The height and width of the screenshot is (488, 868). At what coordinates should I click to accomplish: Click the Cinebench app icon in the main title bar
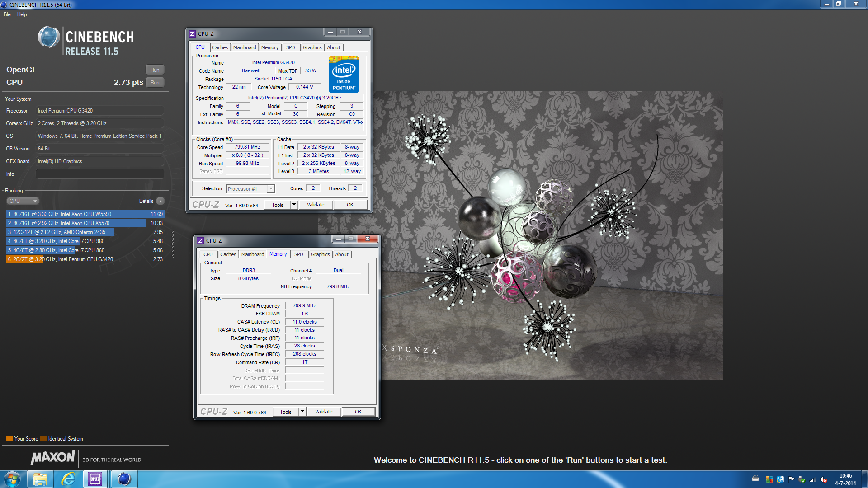4,5
